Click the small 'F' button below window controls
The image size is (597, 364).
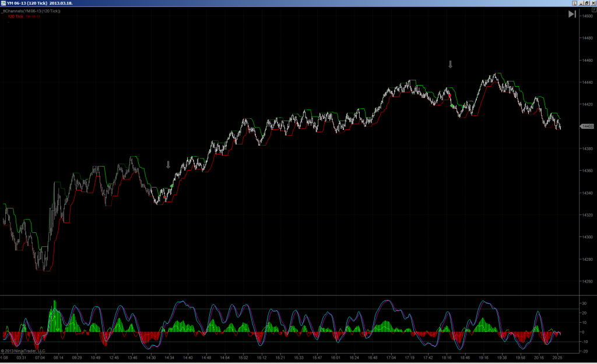tap(594, 9)
